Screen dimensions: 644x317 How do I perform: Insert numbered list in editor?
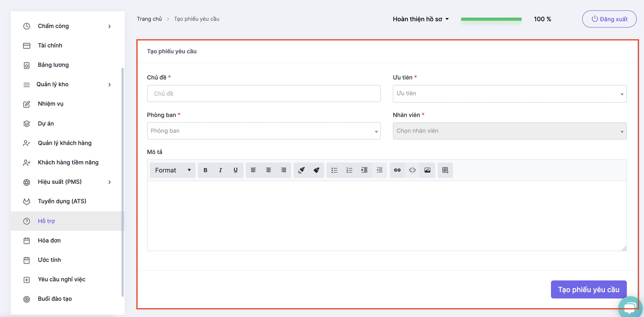pos(349,170)
